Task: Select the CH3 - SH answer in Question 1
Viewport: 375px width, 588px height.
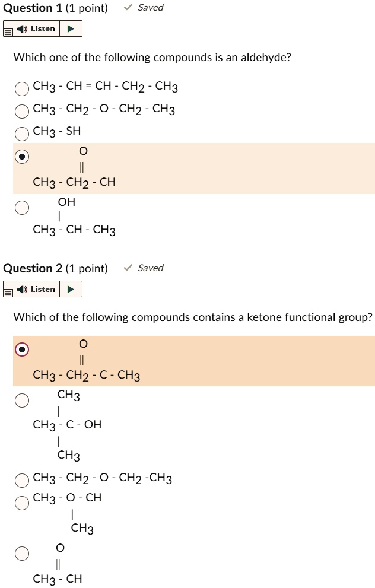Action: (22, 134)
